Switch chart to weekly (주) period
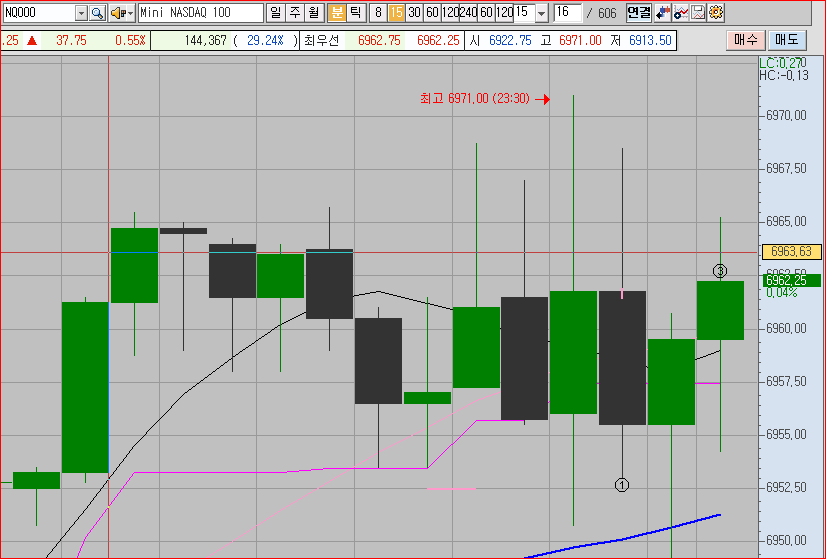The width and height of the screenshot is (826, 559). point(294,13)
